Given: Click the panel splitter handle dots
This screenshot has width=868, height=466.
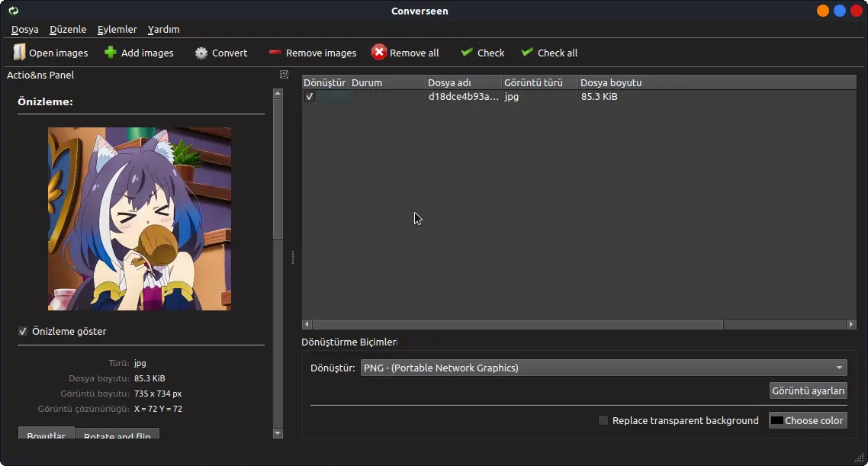Looking at the screenshot, I should point(293,257).
